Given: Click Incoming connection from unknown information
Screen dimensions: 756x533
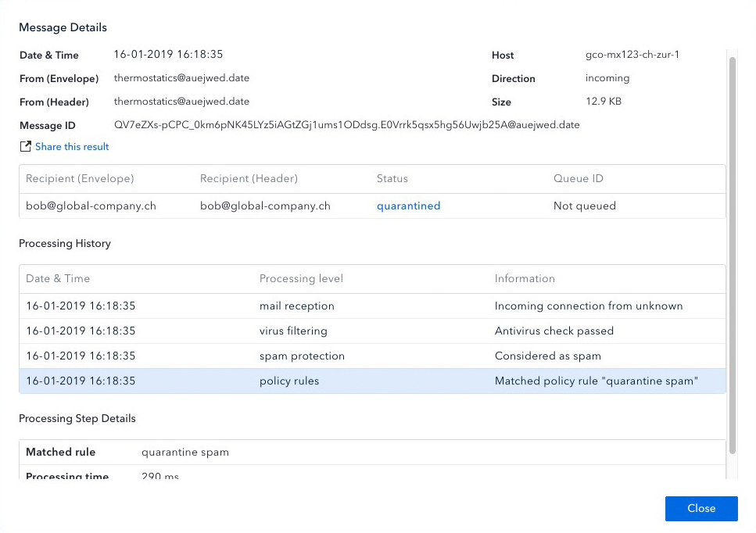Looking at the screenshot, I should [588, 306].
